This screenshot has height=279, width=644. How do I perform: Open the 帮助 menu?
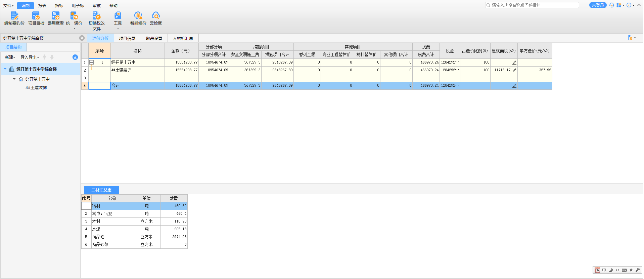113,5
